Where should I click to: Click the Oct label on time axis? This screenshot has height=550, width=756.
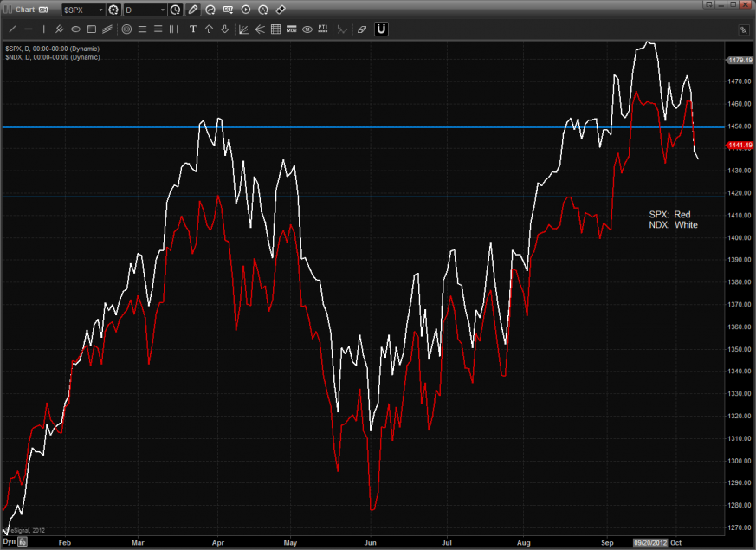click(x=676, y=543)
